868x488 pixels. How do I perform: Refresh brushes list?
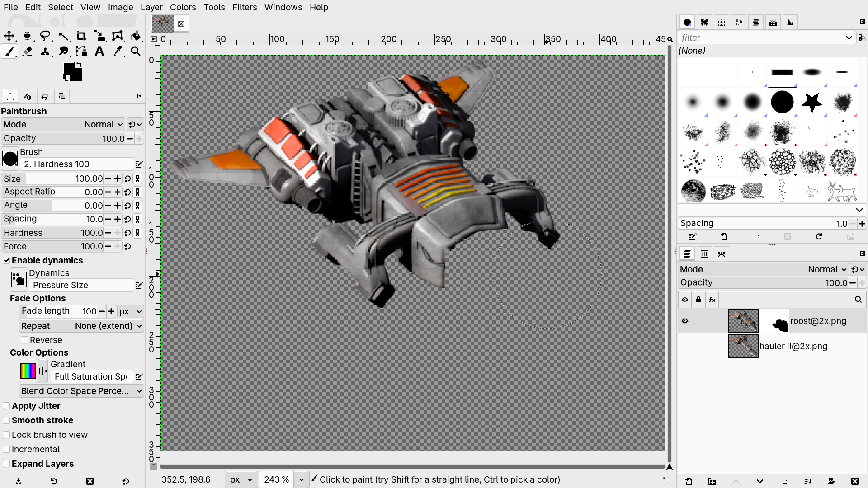819,236
